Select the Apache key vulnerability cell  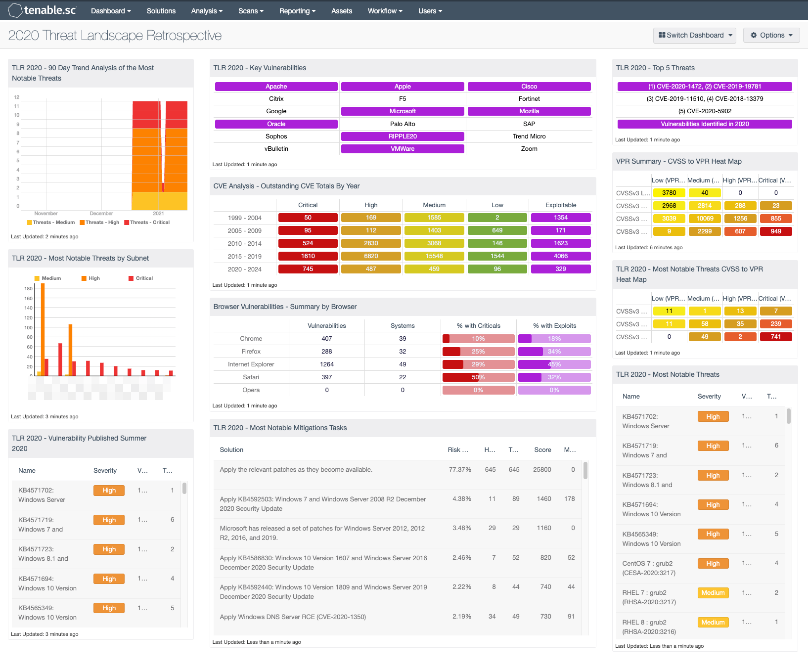pos(276,87)
